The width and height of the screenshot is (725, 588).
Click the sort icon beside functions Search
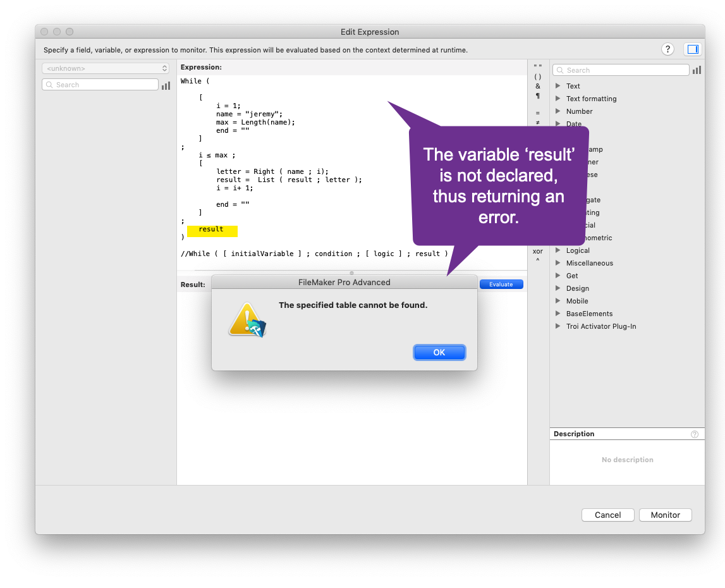click(x=697, y=70)
